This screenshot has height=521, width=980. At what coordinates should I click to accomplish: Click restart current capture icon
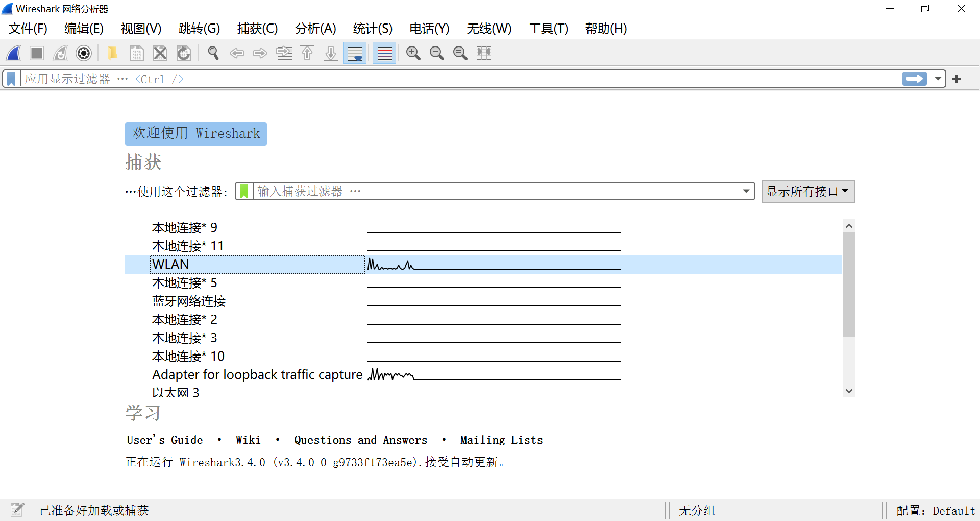[60, 53]
